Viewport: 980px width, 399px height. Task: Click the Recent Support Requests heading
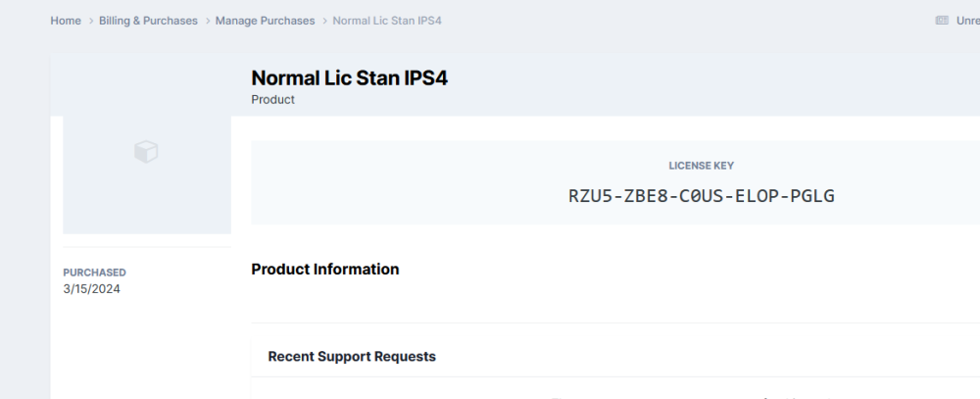click(x=352, y=357)
